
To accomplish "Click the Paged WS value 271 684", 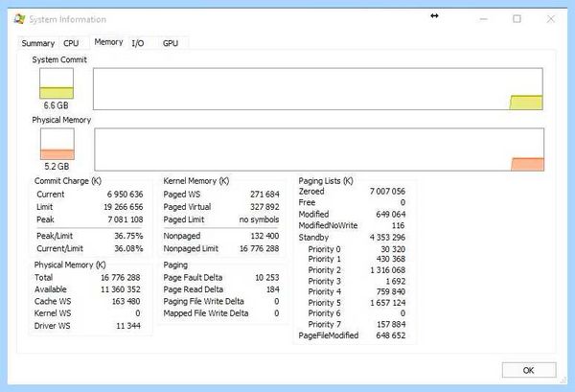I will pos(264,195).
